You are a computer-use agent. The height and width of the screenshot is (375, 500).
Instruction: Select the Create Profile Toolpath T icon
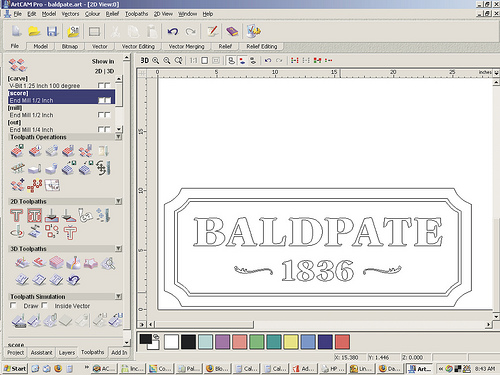click(16, 215)
